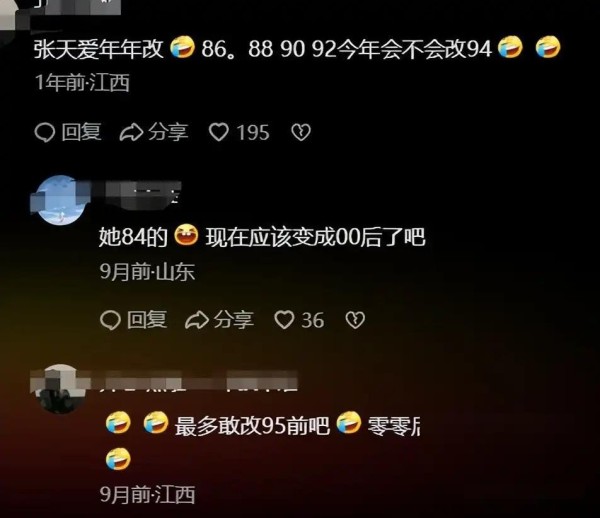Click the 195 like count number

pos(253,133)
